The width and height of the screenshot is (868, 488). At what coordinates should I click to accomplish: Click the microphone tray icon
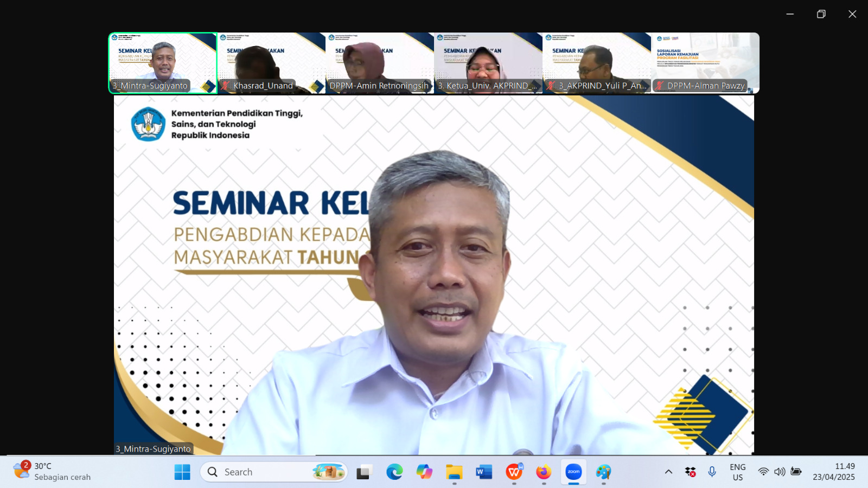tap(712, 472)
